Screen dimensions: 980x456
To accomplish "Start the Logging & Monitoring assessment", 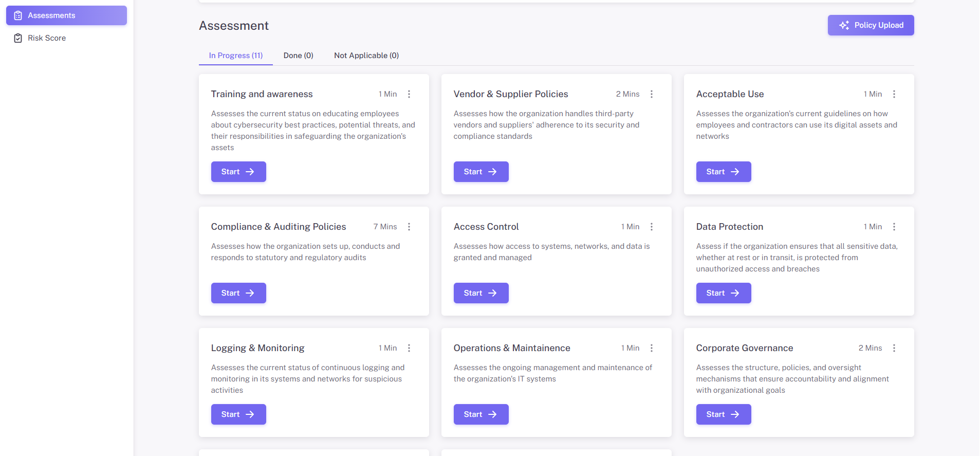I will (x=238, y=414).
